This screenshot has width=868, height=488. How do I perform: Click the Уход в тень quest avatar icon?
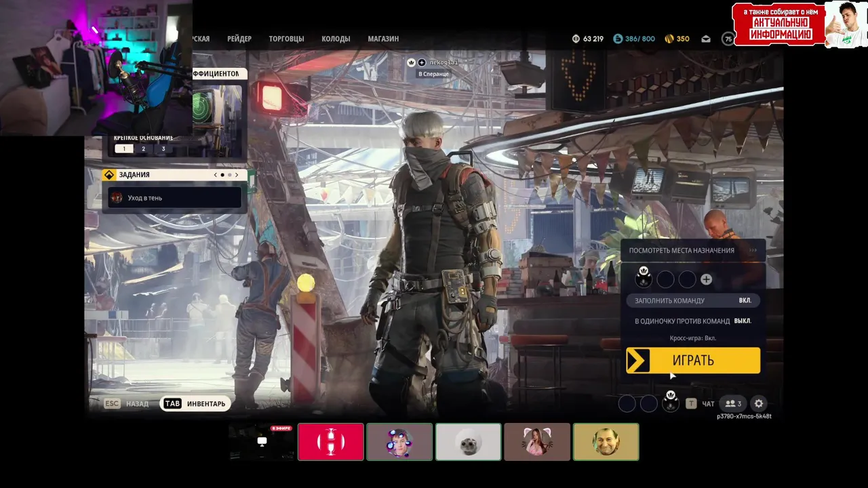point(117,198)
